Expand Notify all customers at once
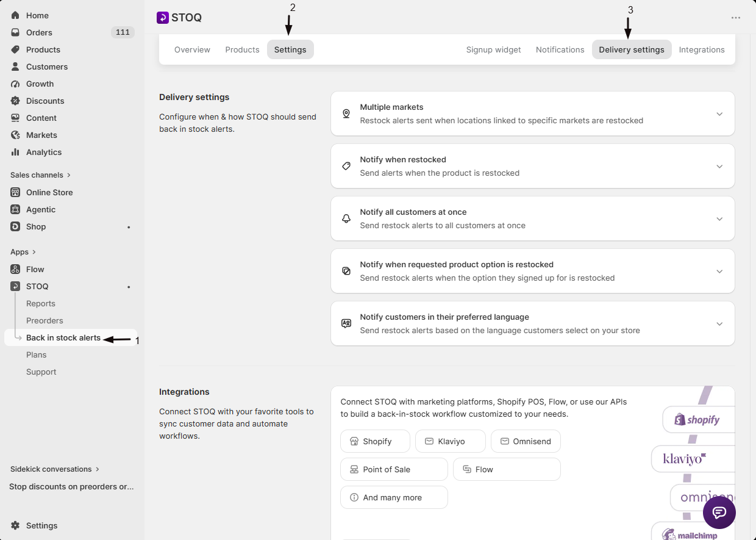This screenshot has height=540, width=756. [x=719, y=219]
